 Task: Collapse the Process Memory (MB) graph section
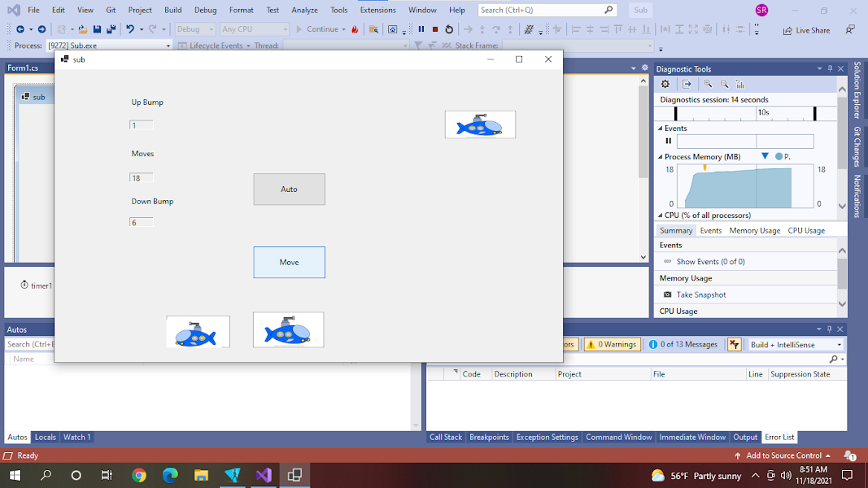[x=661, y=157]
